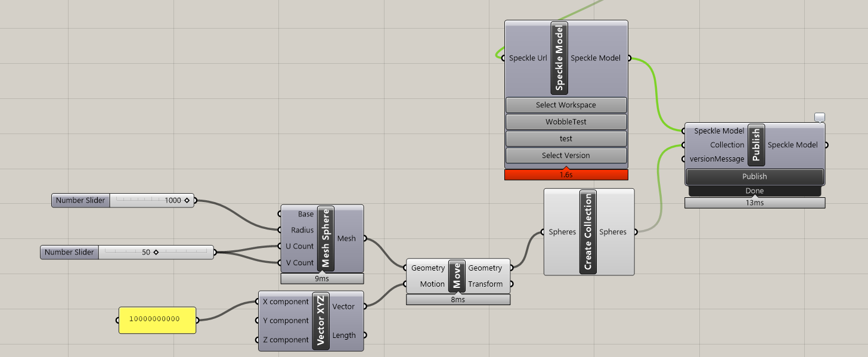Click the Geometry input of Move
Image resolution: width=868 pixels, height=357 pixels.
click(428, 268)
